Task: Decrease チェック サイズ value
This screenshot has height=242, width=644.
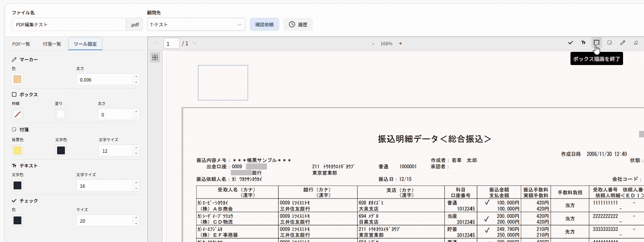Action: 136,223
